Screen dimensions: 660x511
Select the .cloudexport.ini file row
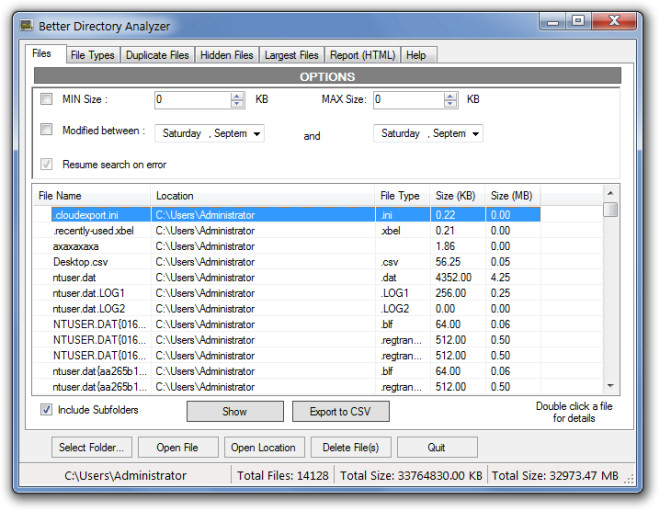tap(296, 215)
